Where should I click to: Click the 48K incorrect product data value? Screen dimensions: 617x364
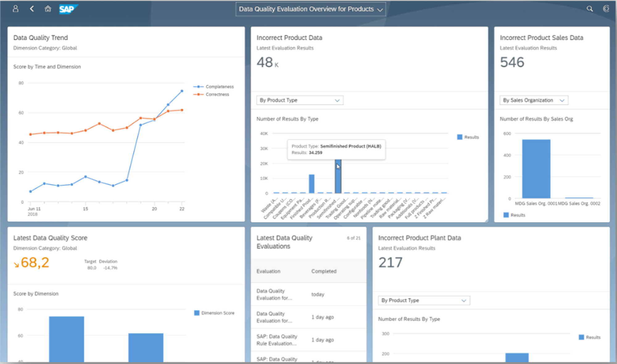pos(267,62)
